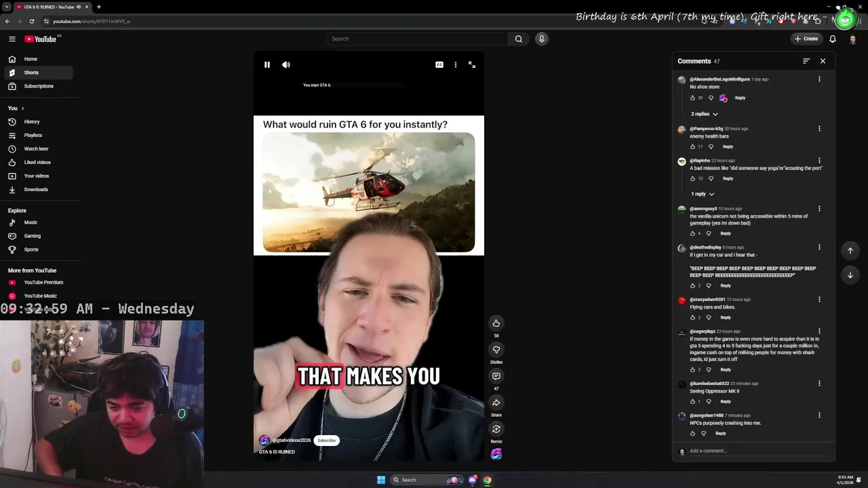Image resolution: width=868 pixels, height=488 pixels.
Task: Click the YouTube search field
Action: coord(417,39)
